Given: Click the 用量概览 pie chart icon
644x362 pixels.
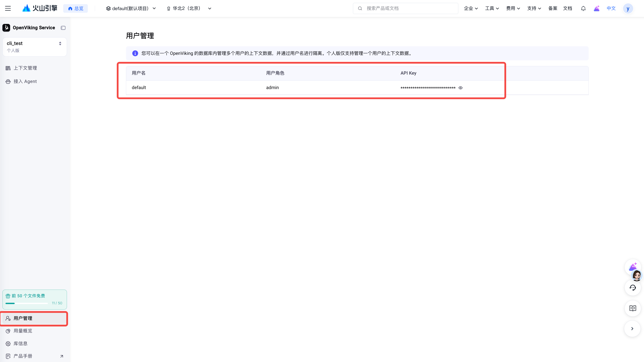Looking at the screenshot, I should click(x=8, y=331).
